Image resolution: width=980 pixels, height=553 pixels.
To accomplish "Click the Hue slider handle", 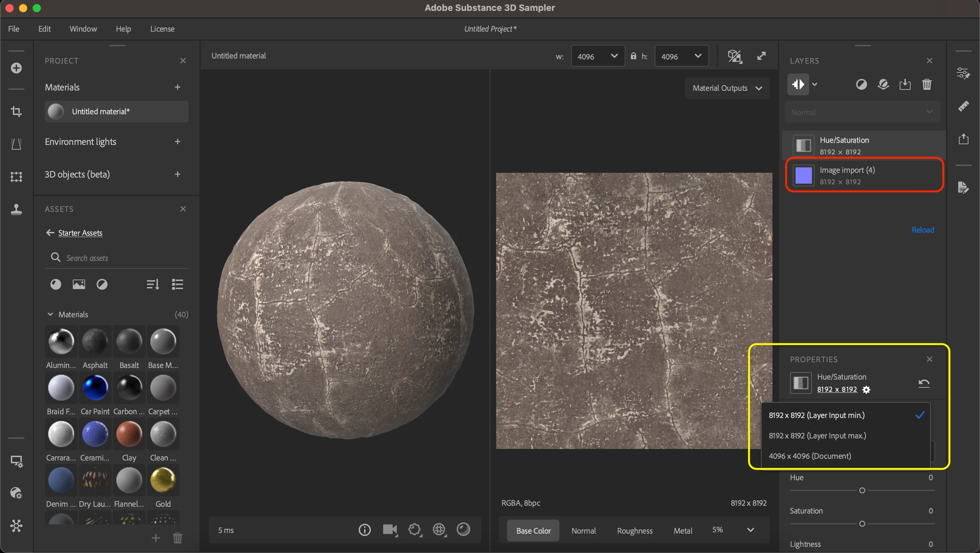I will pos(862,490).
